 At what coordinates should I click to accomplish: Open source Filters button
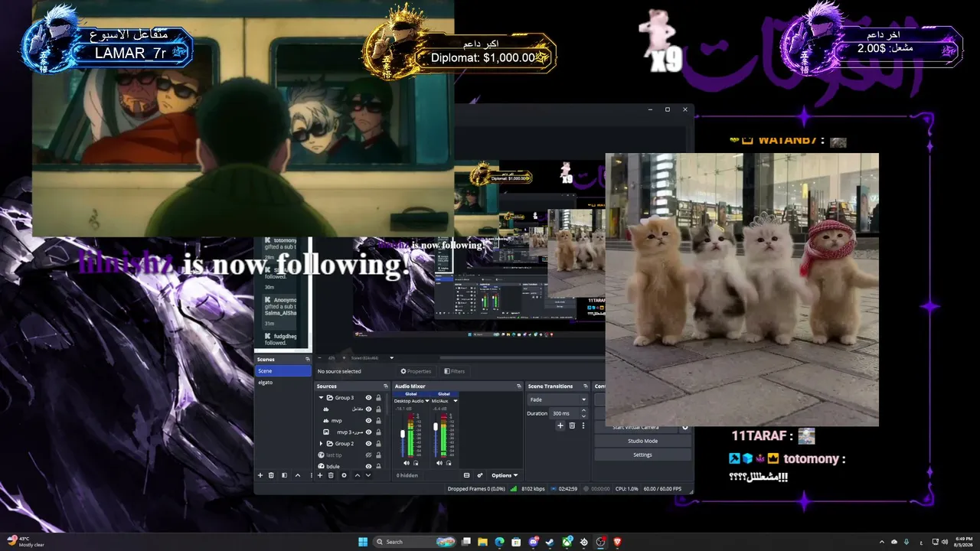point(454,371)
